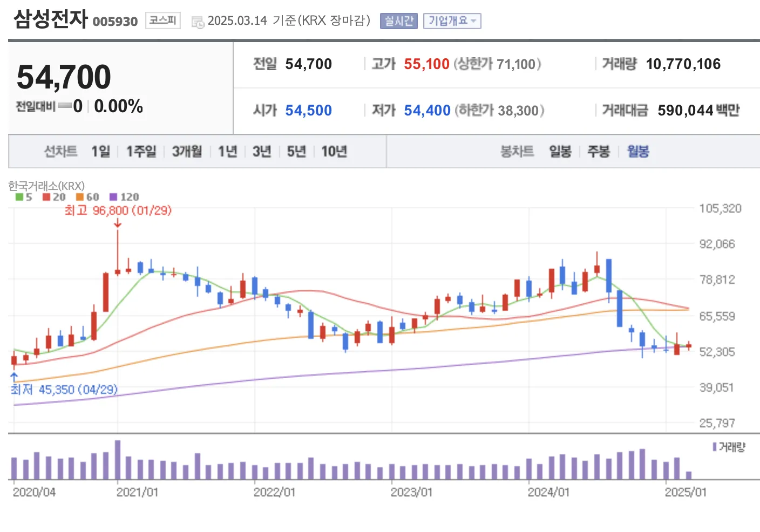Click the 삼성전자 stock name heading
The image size is (760, 532).
(51, 19)
